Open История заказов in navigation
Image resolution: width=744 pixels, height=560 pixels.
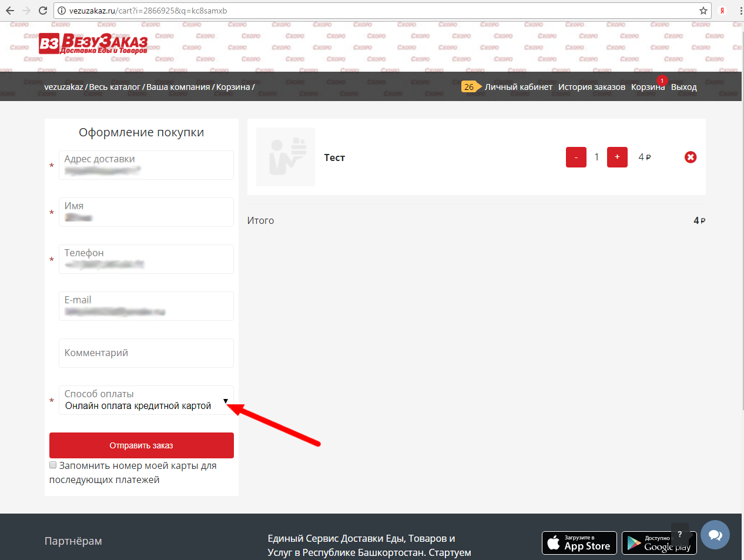click(591, 87)
